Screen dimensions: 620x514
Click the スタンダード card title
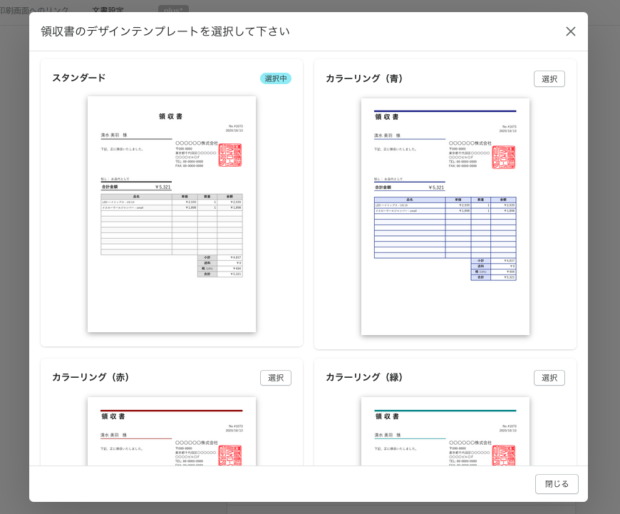(79, 78)
